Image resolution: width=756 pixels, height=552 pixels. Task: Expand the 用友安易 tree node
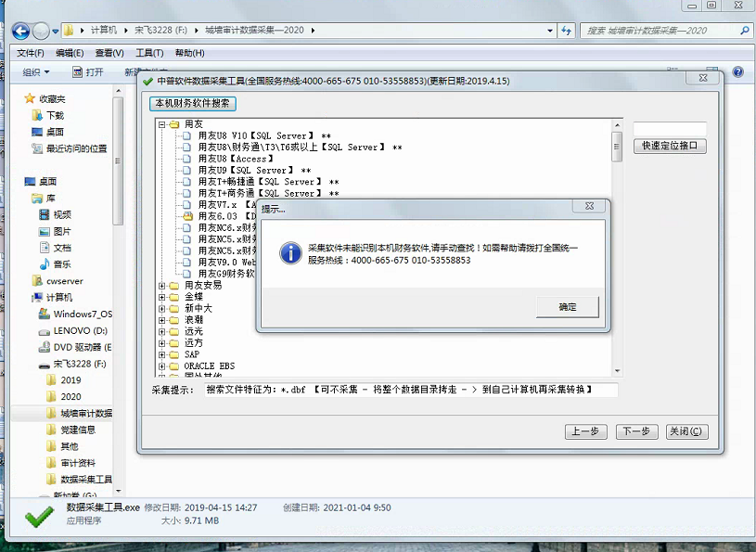pyautogui.click(x=162, y=286)
